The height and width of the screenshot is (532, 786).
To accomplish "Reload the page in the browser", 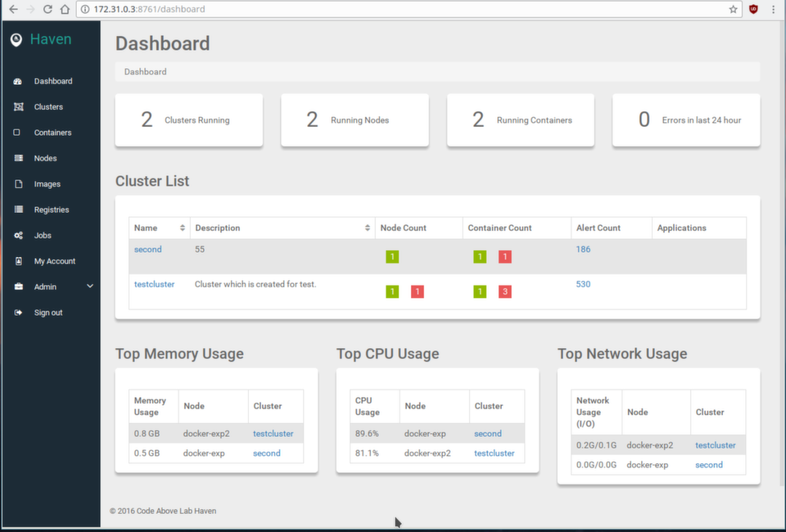I will click(47, 9).
